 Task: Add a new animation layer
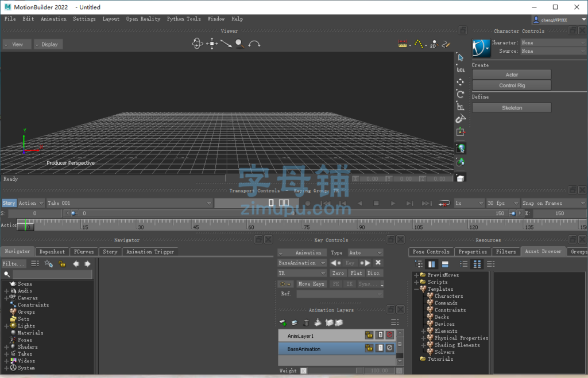[283, 322]
